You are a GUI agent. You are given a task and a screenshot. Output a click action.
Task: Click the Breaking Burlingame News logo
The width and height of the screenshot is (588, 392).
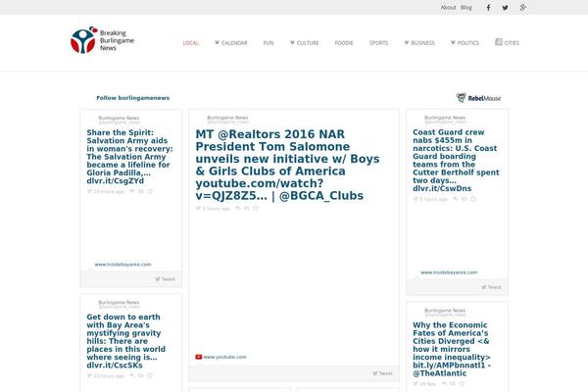102,40
